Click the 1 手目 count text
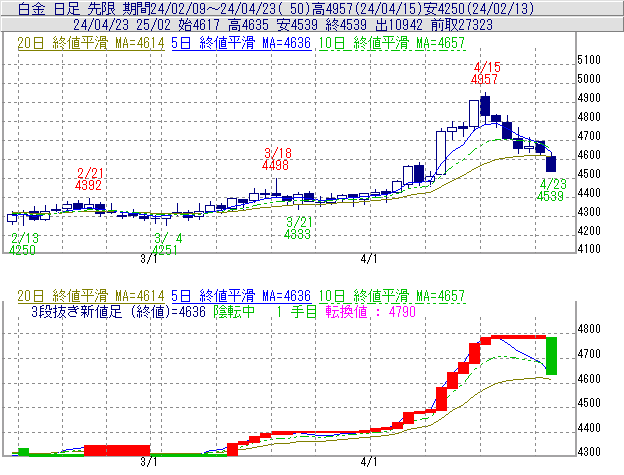Image resolution: width=624 pixels, height=475 pixels. pyautogui.click(x=296, y=312)
